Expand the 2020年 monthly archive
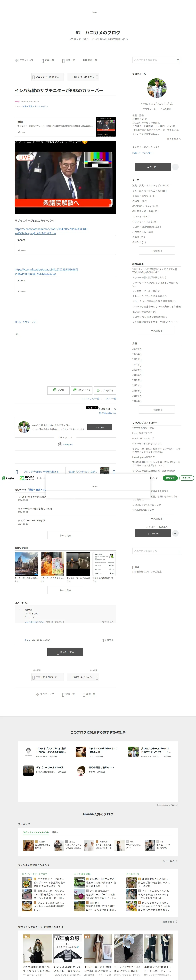The height and width of the screenshot is (980, 196). coord(137,370)
